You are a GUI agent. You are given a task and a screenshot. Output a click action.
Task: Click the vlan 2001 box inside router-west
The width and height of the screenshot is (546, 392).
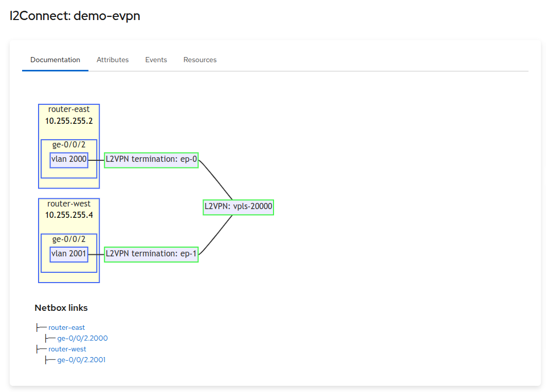click(68, 254)
